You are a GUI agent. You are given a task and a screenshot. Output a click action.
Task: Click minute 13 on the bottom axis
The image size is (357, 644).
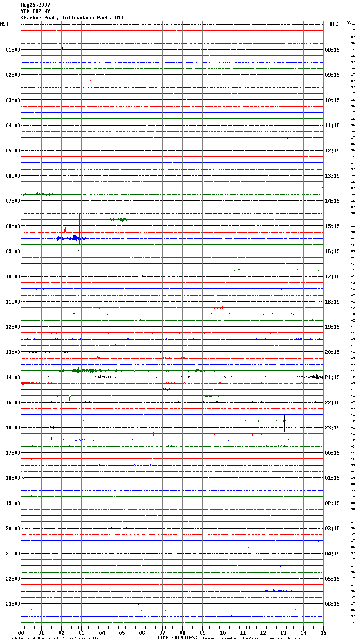(x=283, y=633)
